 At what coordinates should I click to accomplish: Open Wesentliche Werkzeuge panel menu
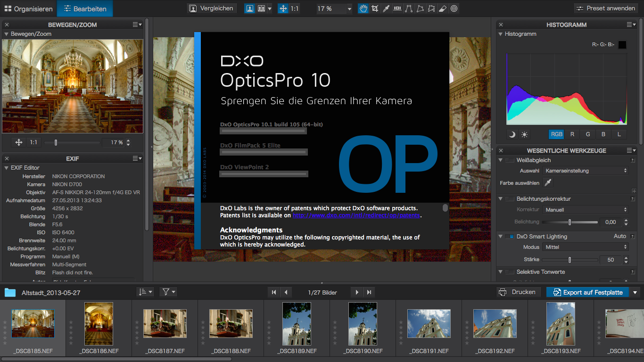(631, 150)
